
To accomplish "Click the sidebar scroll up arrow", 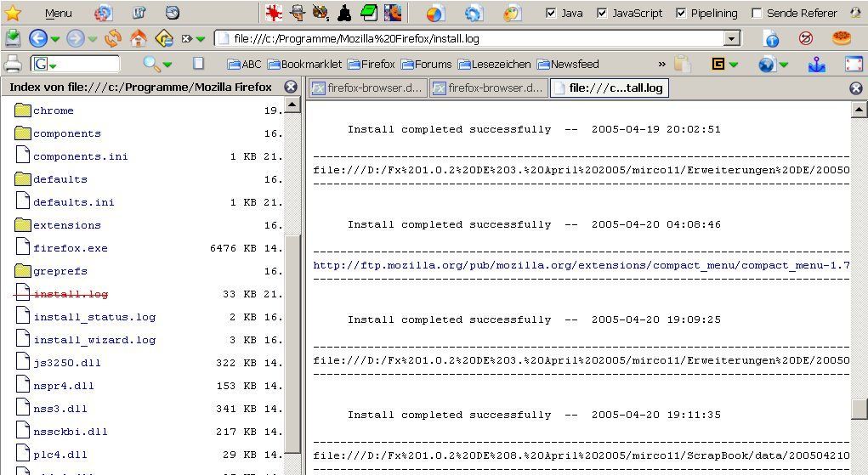I will [x=292, y=105].
